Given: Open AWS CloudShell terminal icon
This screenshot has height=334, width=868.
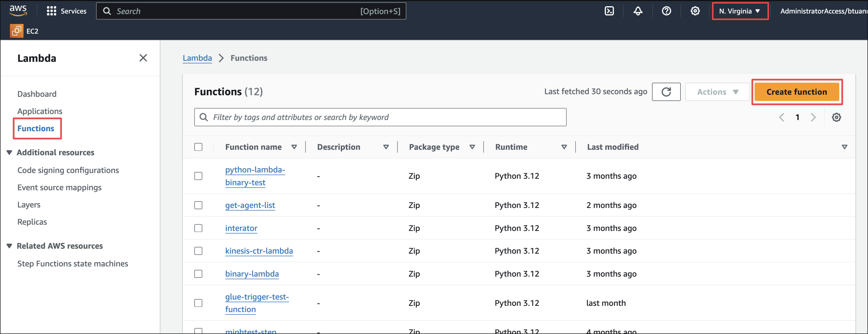Looking at the screenshot, I should (609, 11).
